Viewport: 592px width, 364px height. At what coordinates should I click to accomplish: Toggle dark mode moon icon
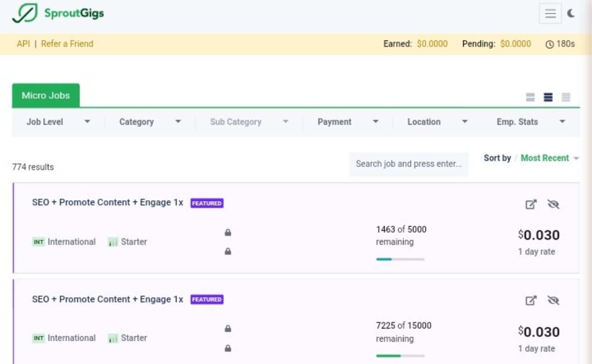pyautogui.click(x=571, y=14)
